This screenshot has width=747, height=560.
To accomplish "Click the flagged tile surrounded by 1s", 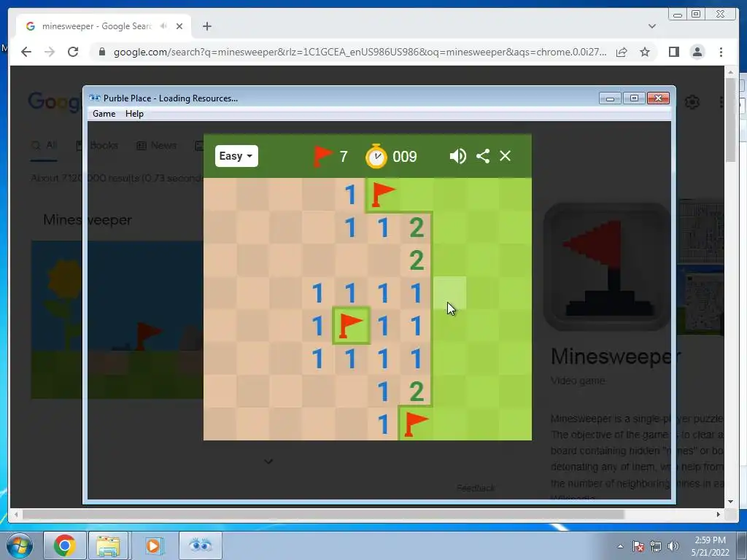I will 351,326.
